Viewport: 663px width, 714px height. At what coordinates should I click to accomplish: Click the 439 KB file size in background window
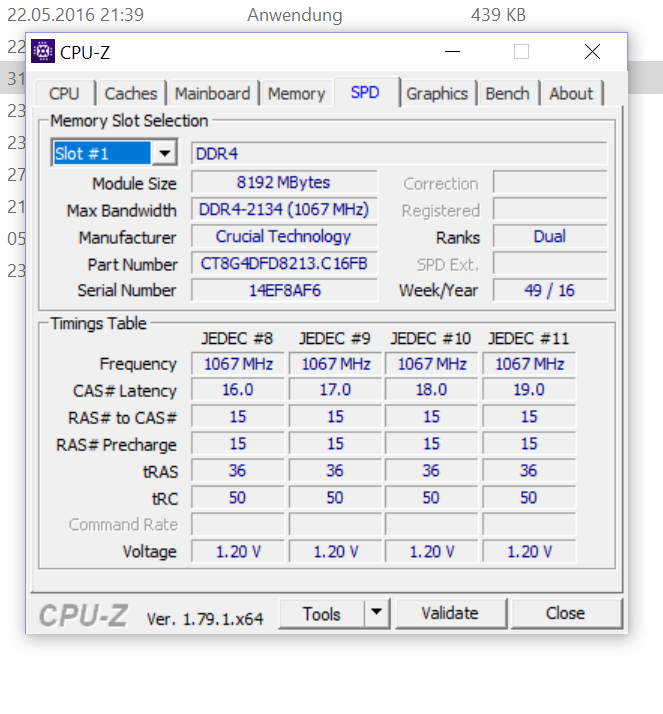[x=498, y=15]
